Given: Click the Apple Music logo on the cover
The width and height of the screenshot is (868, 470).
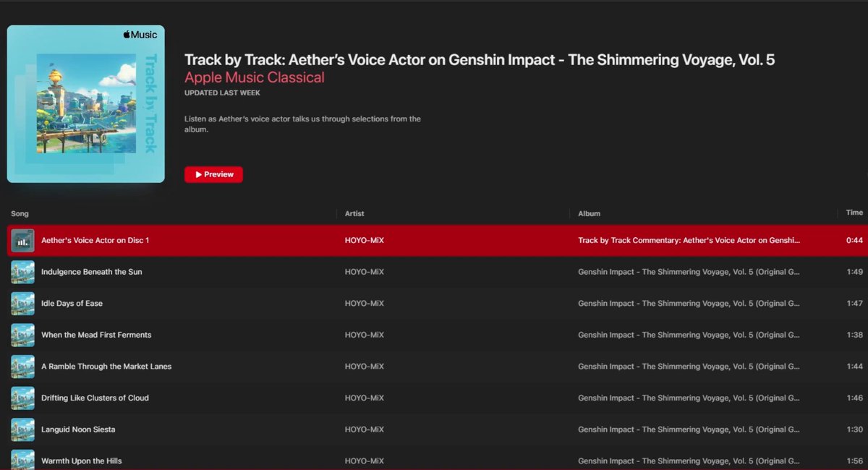Looking at the screenshot, I should coord(140,34).
